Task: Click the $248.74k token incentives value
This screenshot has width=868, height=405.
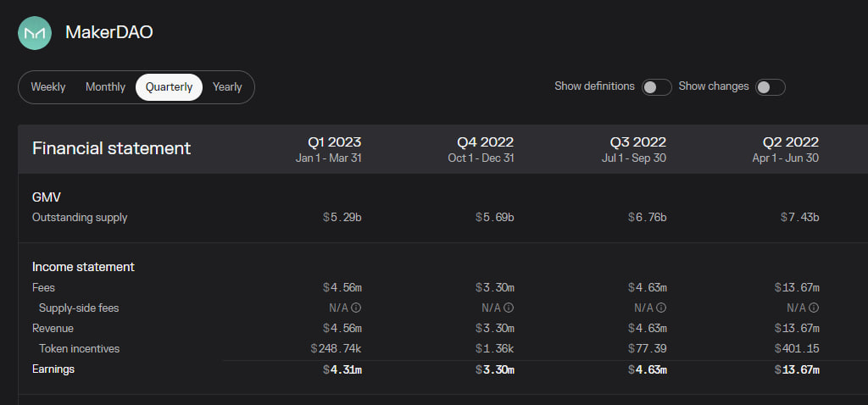Action: 336,348
